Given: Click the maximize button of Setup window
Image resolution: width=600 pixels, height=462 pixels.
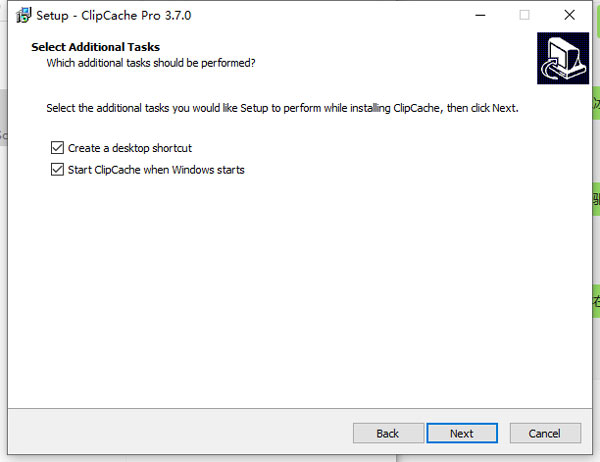Looking at the screenshot, I should [524, 15].
